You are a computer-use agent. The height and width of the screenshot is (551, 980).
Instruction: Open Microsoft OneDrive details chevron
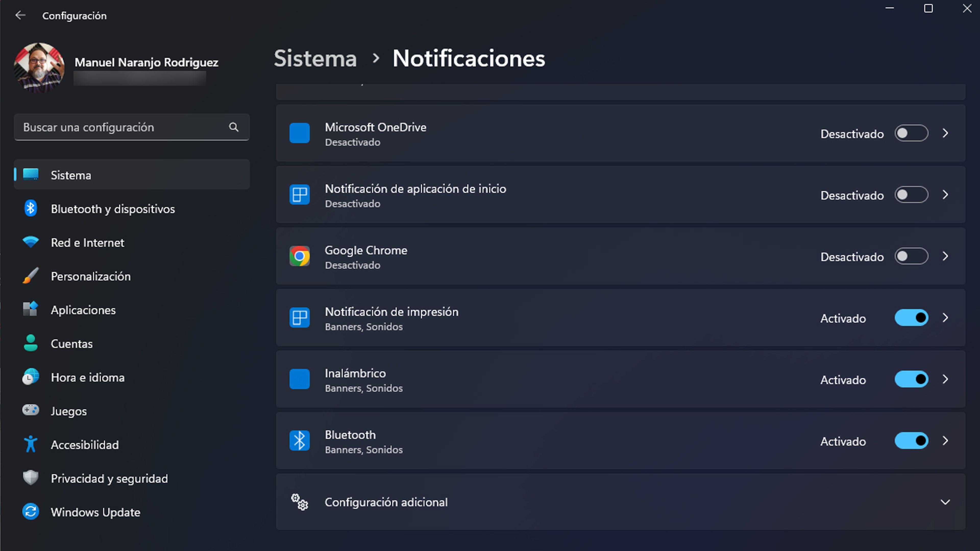tap(945, 133)
